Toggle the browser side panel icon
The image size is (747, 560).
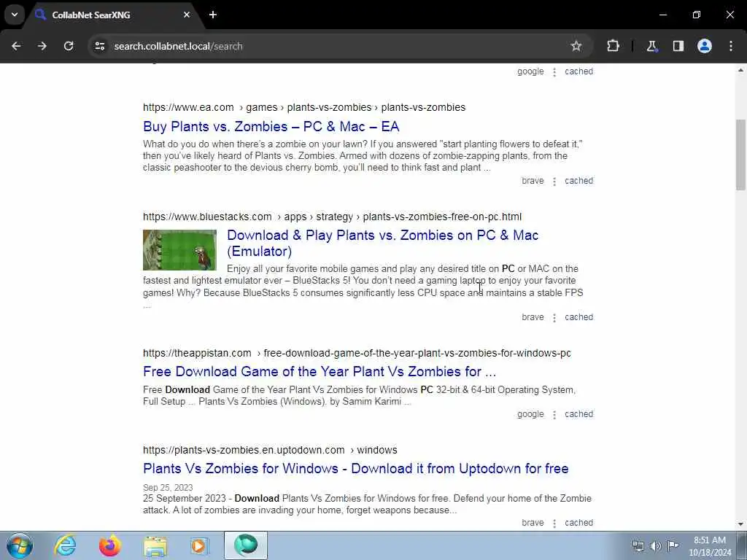click(x=678, y=46)
